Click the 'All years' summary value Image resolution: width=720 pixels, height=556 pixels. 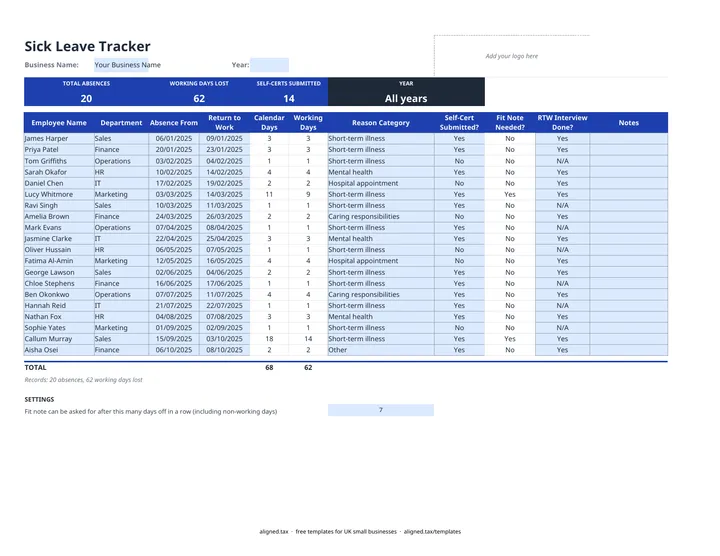coord(406,99)
